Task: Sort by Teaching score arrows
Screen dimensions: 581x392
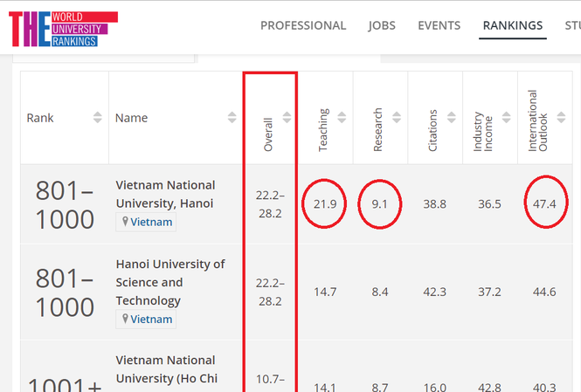Action: (342, 119)
